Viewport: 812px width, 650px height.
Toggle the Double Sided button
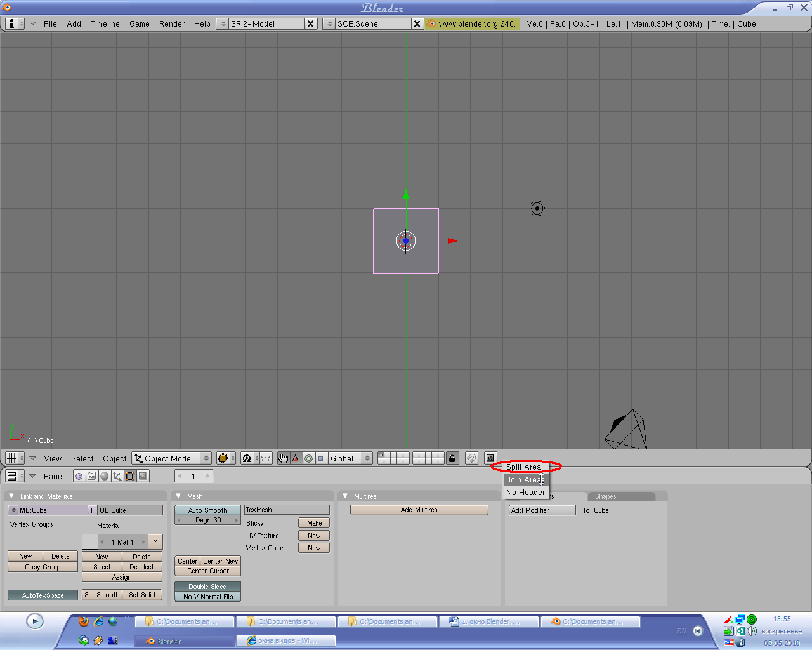point(207,587)
